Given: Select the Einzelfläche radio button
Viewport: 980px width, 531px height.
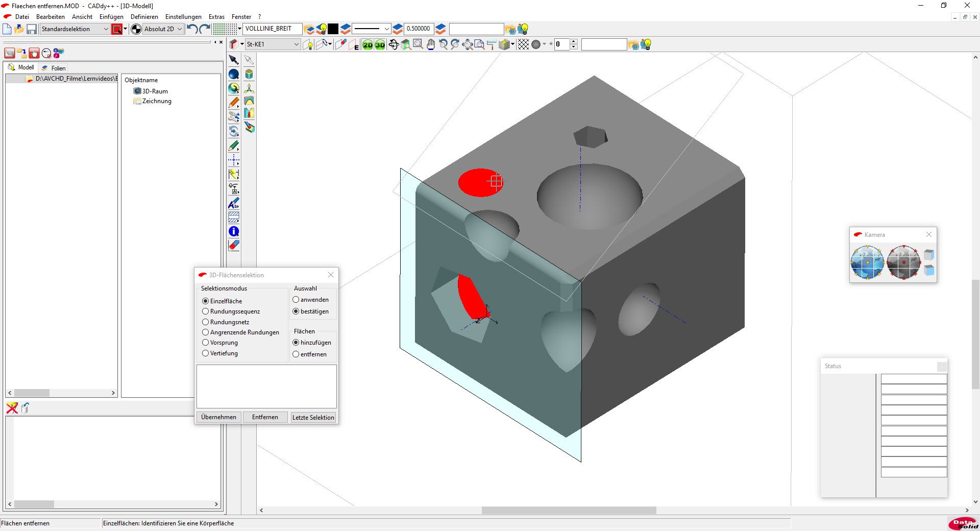Looking at the screenshot, I should [x=206, y=301].
